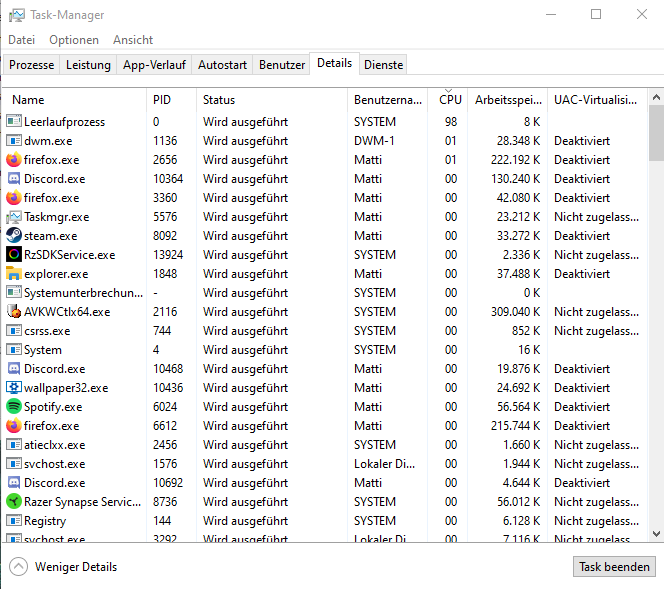664x589 pixels.
Task: Click the Spotify.exe green icon
Action: pyautogui.click(x=14, y=406)
